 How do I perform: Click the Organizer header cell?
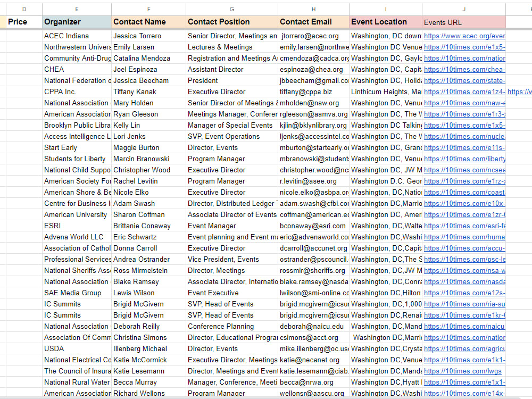pyautogui.click(x=77, y=22)
